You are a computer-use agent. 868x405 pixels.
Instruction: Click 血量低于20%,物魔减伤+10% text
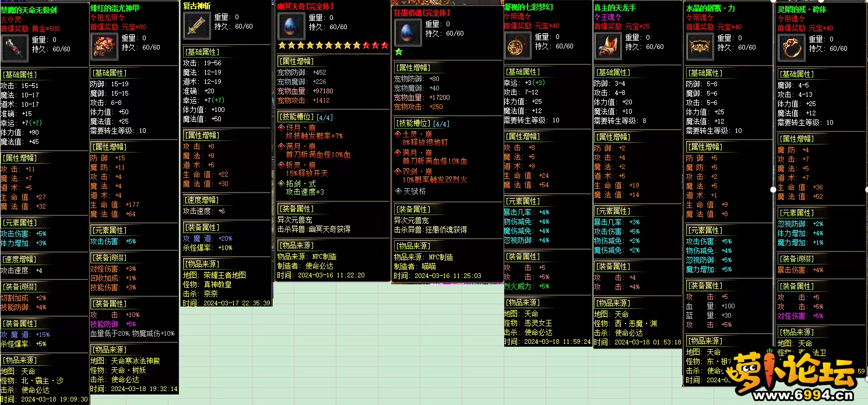(x=132, y=333)
